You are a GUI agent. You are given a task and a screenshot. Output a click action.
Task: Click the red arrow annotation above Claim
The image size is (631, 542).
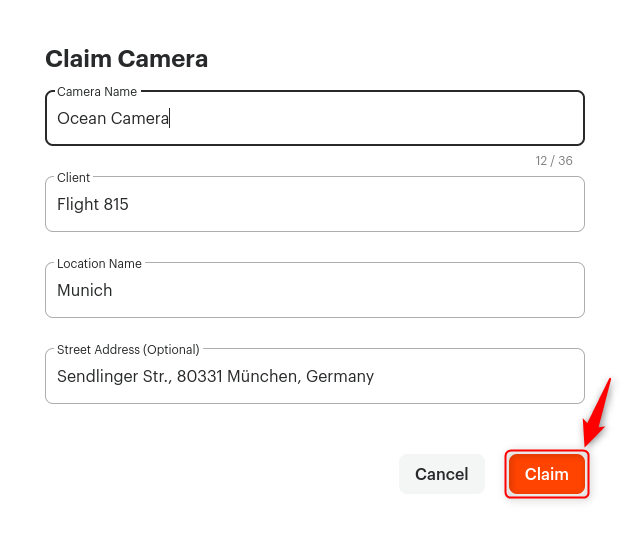(x=597, y=412)
